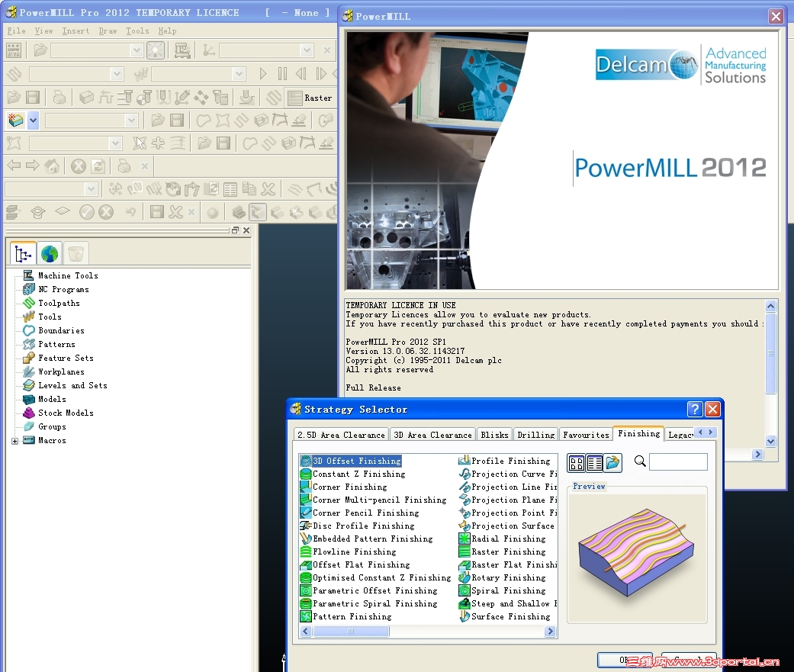Click the machine tool icon in top toolbar
794x672 pixels.
182,50
